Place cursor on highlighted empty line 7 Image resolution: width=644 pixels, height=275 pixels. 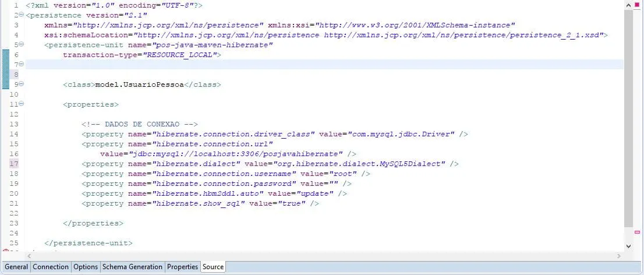pos(324,65)
